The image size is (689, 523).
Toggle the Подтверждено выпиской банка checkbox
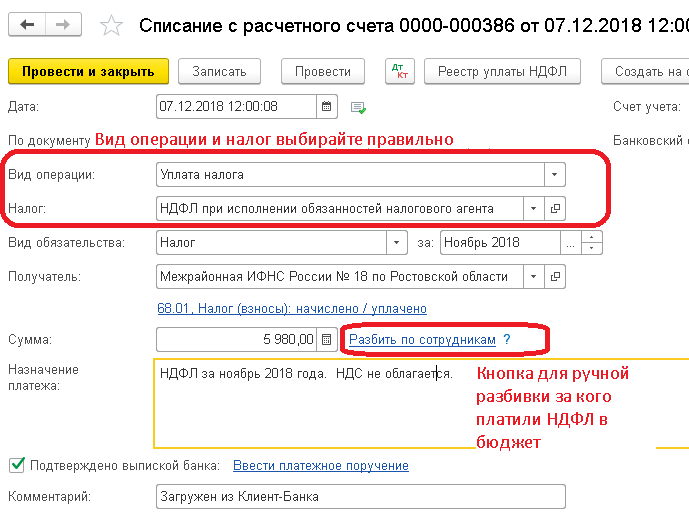click(16, 465)
